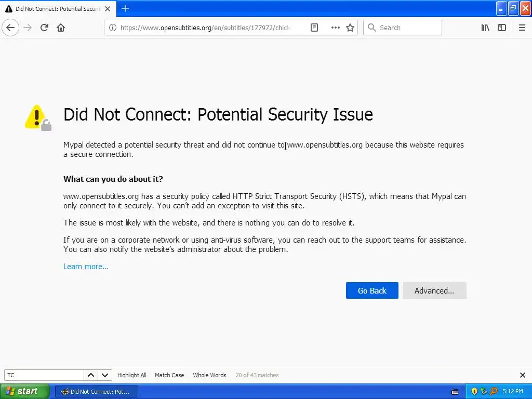This screenshot has width=532, height=399.
Task: Click the Reload page icon
Action: (x=44, y=28)
